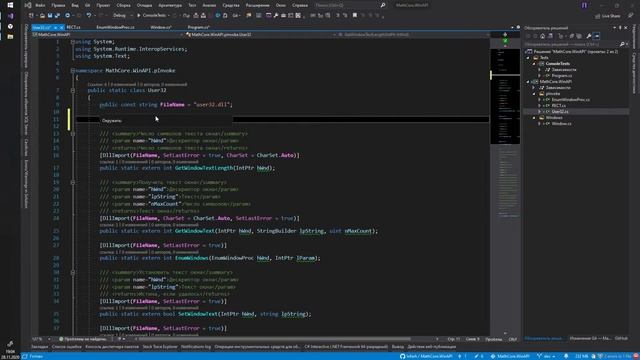Click the GetWindowTextLength method name in code

204,168
